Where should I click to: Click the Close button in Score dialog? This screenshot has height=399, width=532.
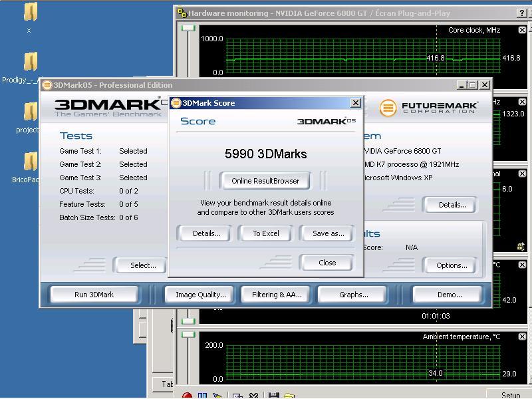(327, 263)
